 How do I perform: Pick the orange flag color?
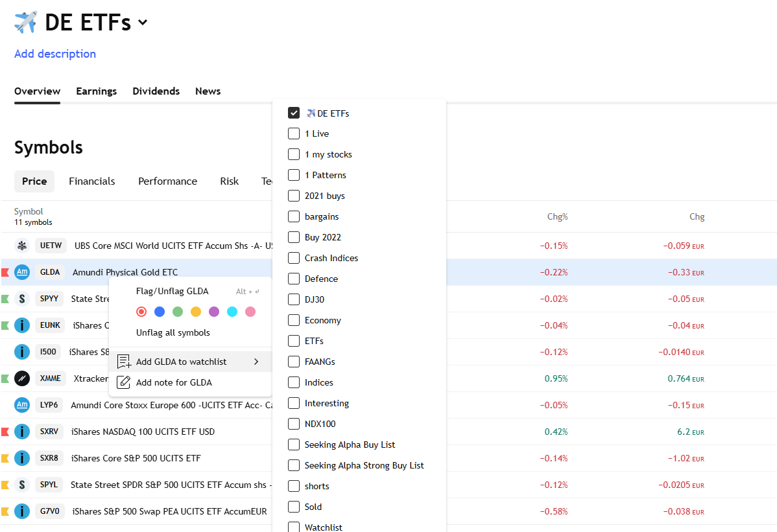pos(196,312)
